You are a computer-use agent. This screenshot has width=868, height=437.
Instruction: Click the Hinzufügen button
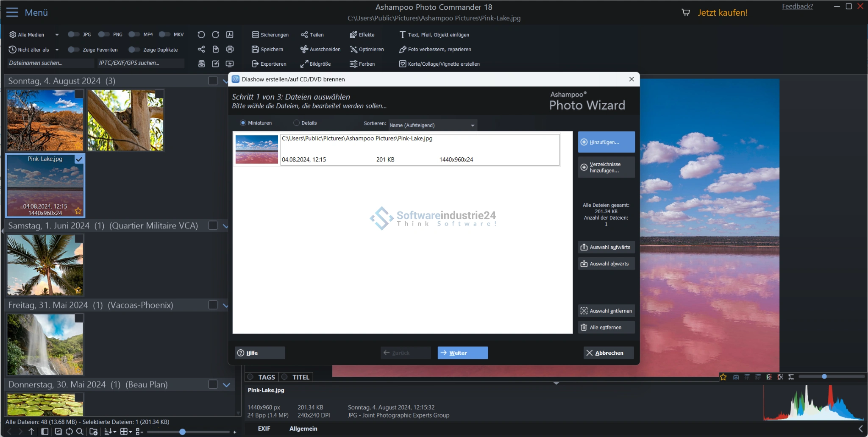click(606, 142)
